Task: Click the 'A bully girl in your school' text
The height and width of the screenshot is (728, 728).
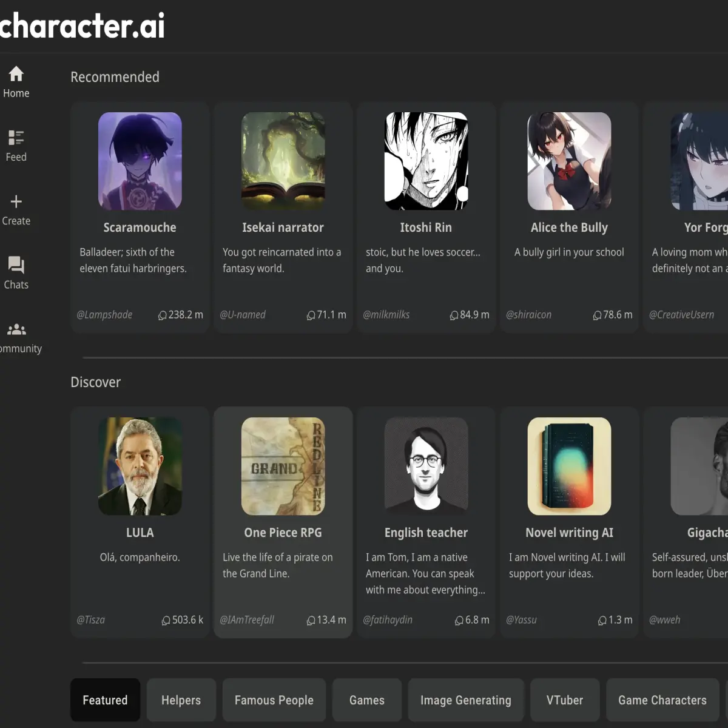Action: (569, 252)
